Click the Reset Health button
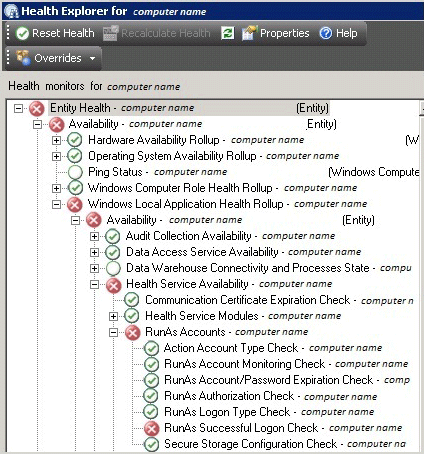The image size is (424, 454). (x=55, y=33)
